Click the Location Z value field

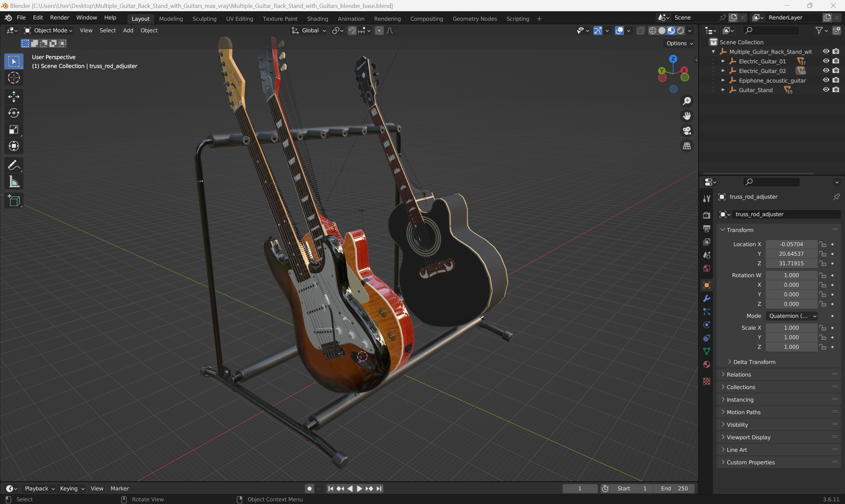791,263
